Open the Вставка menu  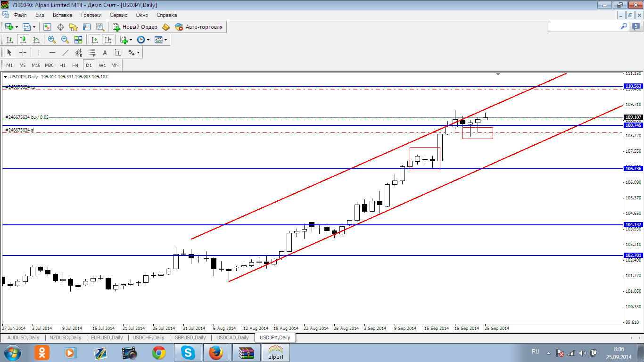[x=62, y=15]
